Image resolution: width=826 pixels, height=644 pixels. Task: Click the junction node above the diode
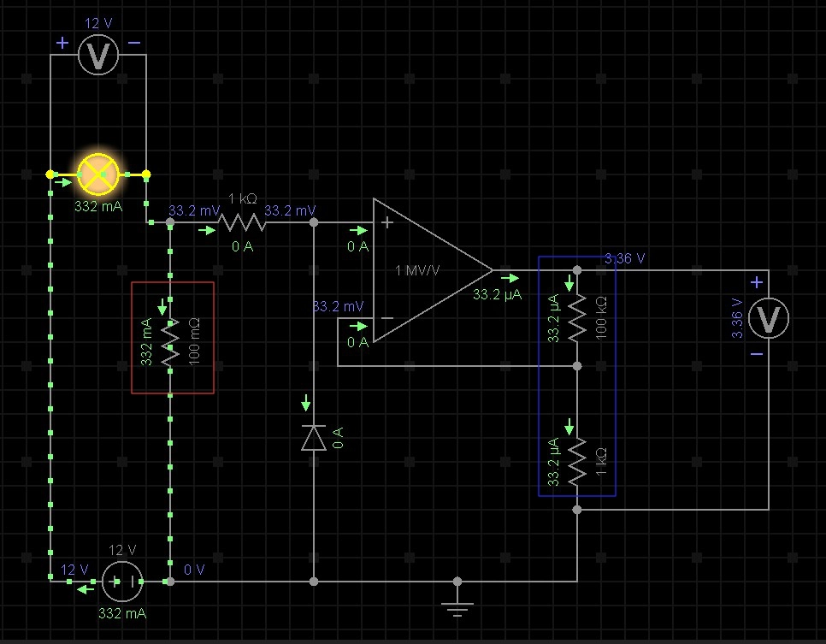click(x=314, y=222)
